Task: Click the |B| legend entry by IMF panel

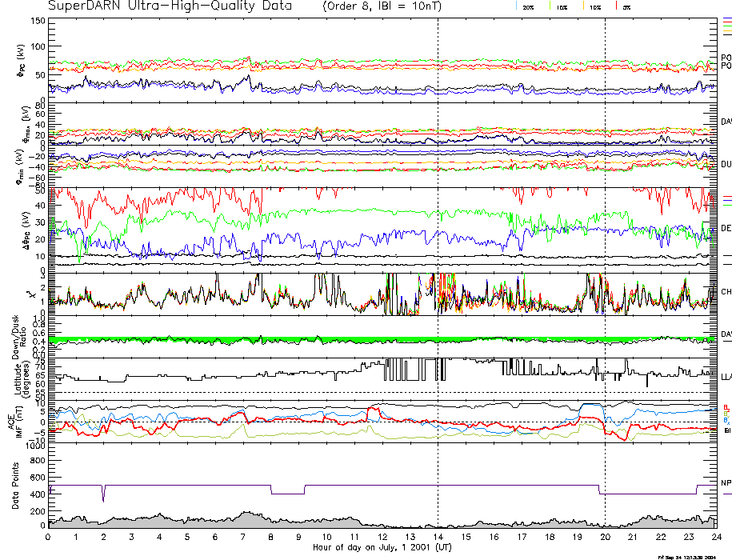Action: (x=726, y=430)
